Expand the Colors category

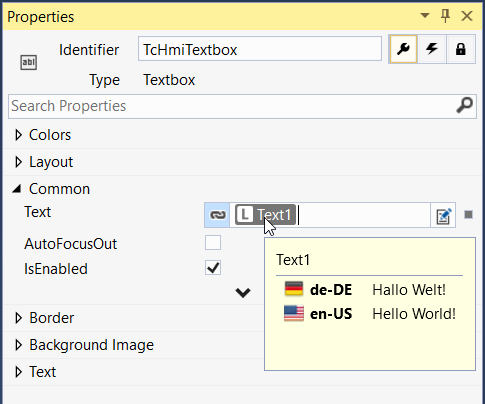(18, 135)
